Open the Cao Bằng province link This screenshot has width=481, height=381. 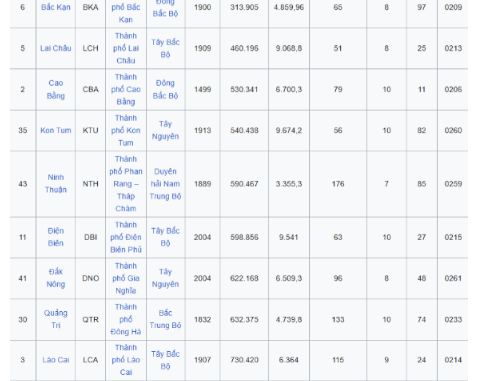pyautogui.click(x=56, y=89)
